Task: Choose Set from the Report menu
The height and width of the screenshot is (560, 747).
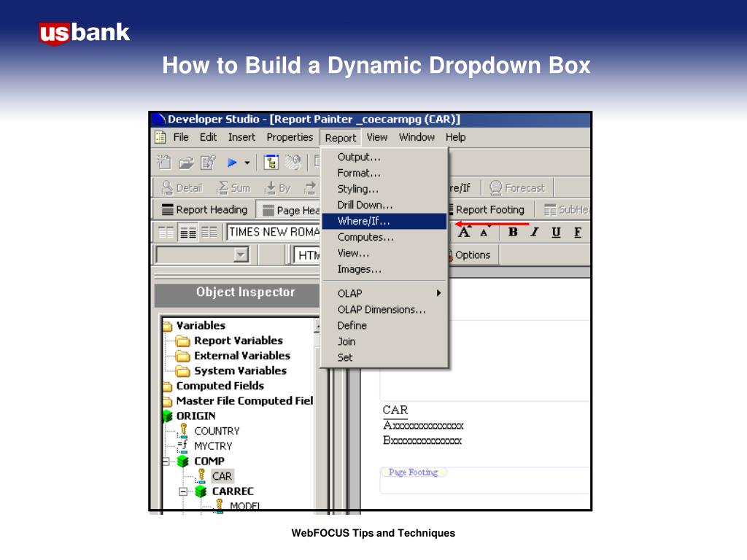Action: pyautogui.click(x=385, y=357)
